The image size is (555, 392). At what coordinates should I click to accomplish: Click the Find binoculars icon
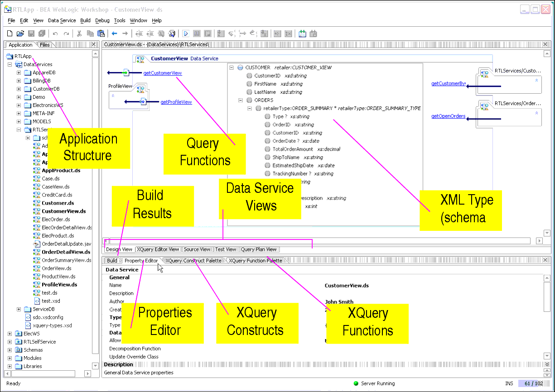[161, 33]
